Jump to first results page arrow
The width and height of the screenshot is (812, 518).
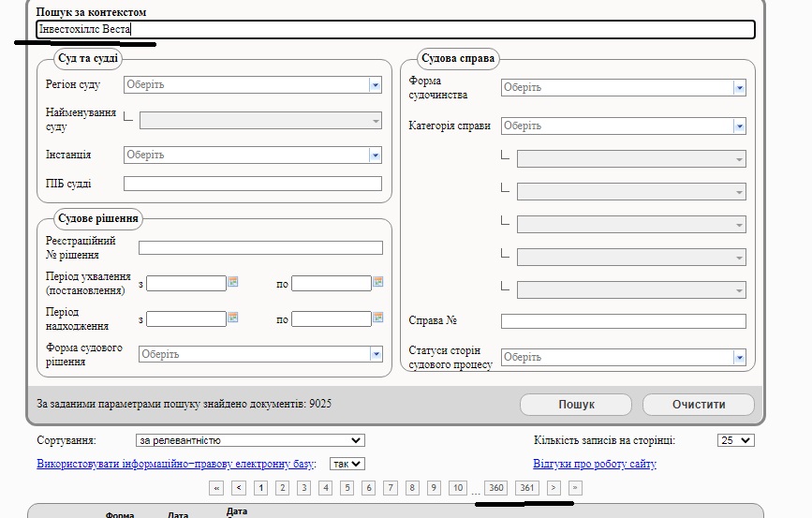pos(217,488)
